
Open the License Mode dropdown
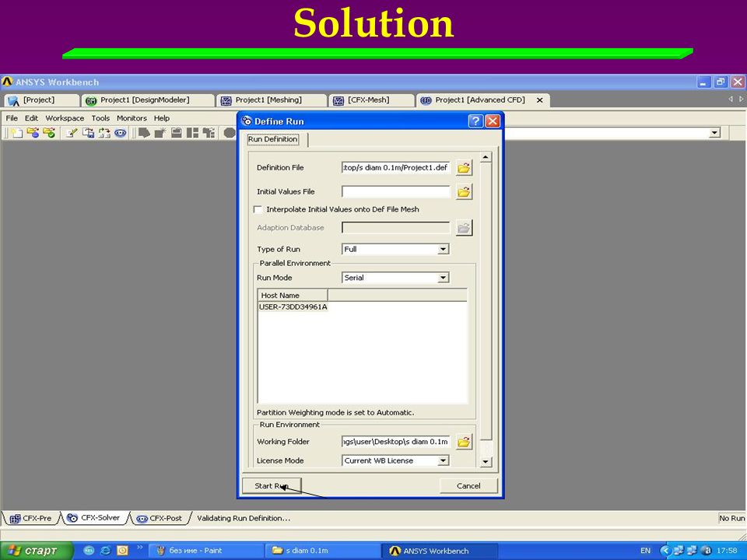pyautogui.click(x=443, y=460)
